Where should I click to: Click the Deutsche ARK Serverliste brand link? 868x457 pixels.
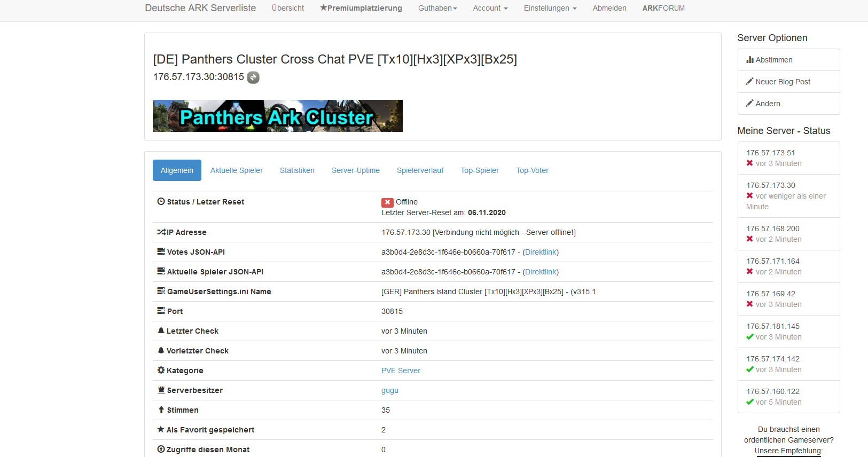(x=200, y=8)
